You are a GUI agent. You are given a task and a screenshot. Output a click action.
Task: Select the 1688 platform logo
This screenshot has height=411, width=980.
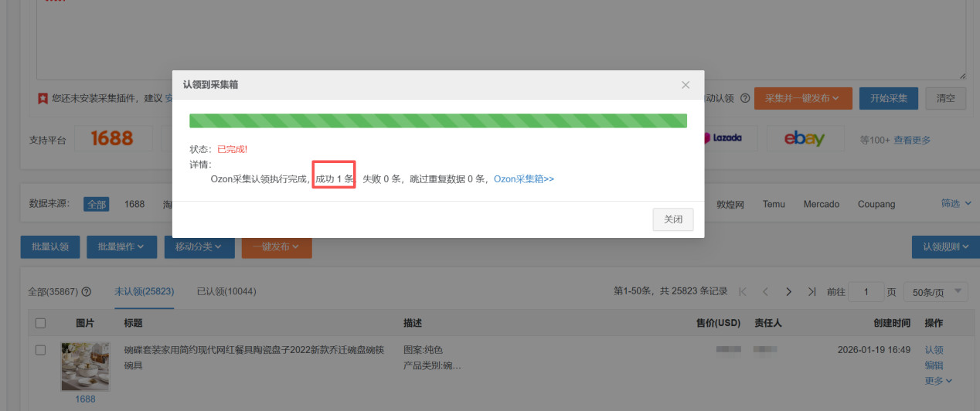point(112,139)
